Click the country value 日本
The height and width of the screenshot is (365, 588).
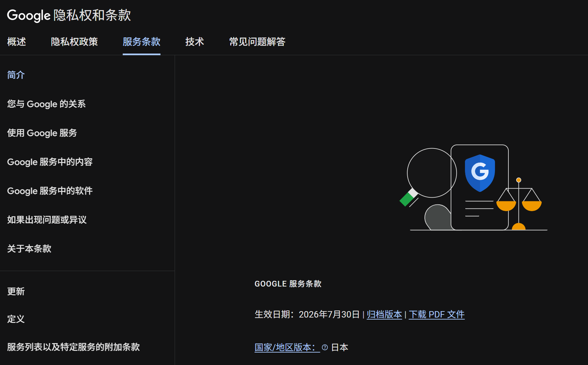[x=340, y=347]
